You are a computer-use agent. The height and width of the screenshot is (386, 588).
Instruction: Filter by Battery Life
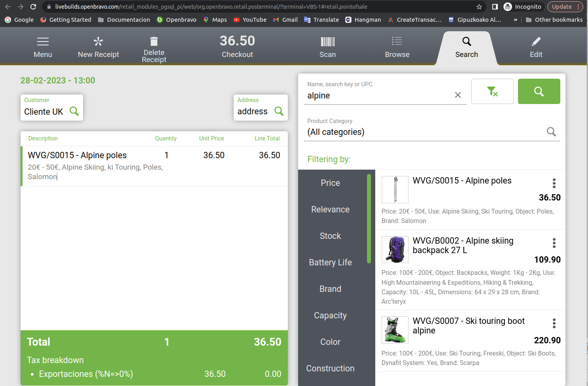[330, 263]
